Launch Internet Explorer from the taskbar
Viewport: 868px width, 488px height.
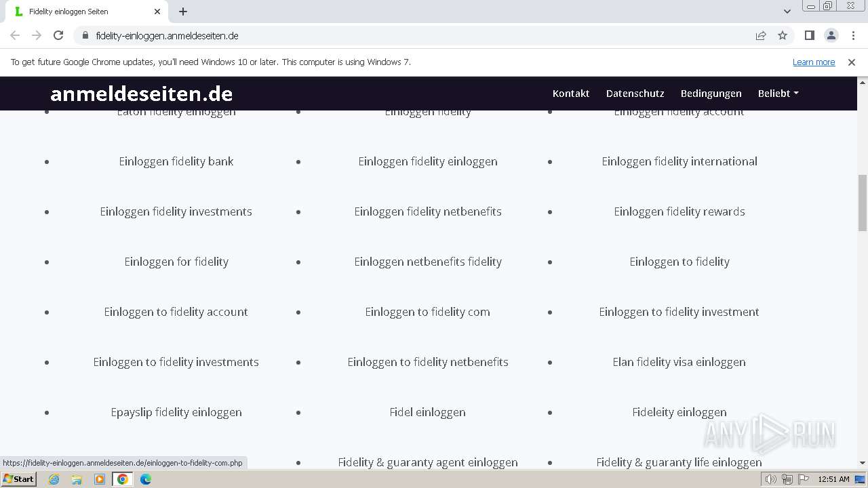pyautogui.click(x=54, y=479)
